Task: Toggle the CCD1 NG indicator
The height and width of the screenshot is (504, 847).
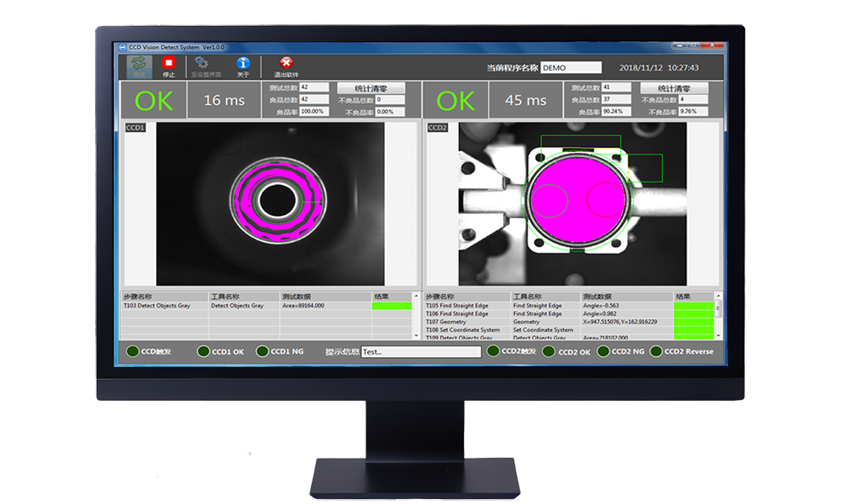Action: point(262,351)
